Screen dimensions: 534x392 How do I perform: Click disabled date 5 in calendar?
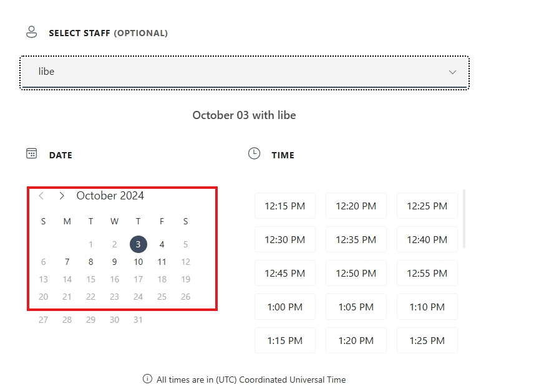coord(186,244)
